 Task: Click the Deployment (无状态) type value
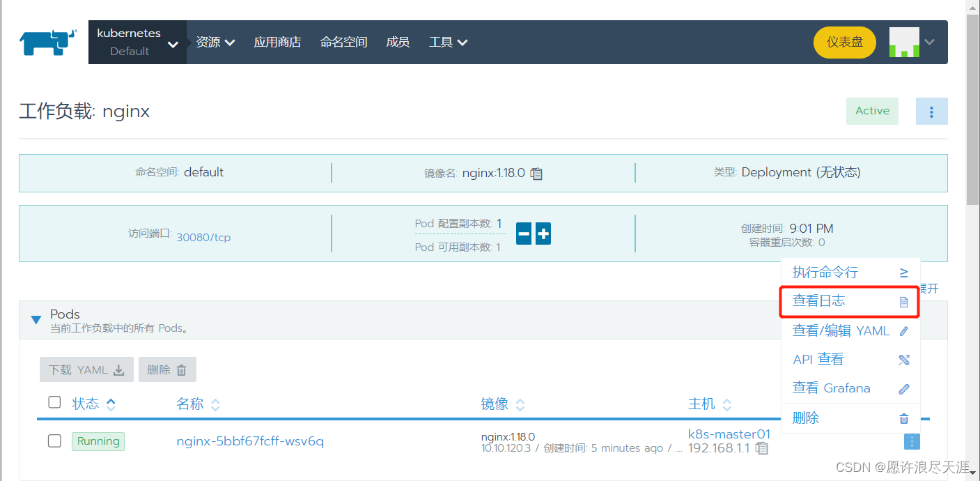(x=801, y=172)
